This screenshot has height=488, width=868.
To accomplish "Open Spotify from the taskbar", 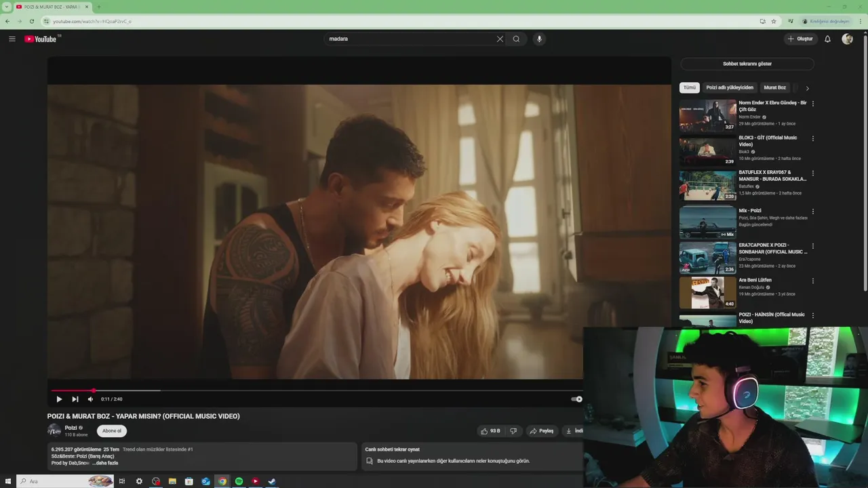I will (x=239, y=481).
